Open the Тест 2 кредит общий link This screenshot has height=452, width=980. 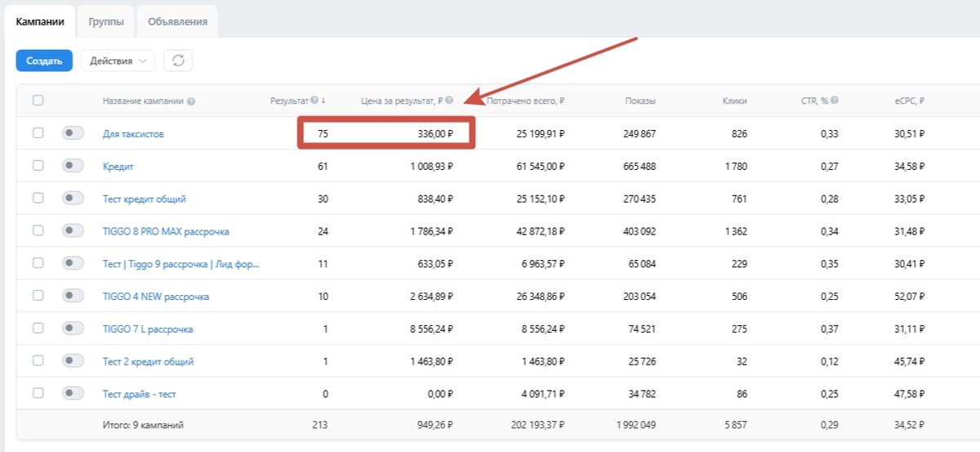tap(149, 361)
